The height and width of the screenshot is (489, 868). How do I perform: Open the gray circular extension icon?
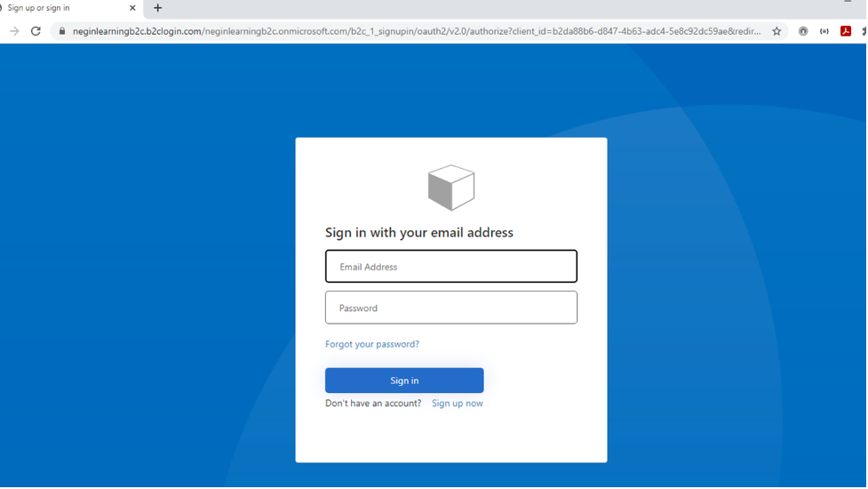tap(803, 31)
